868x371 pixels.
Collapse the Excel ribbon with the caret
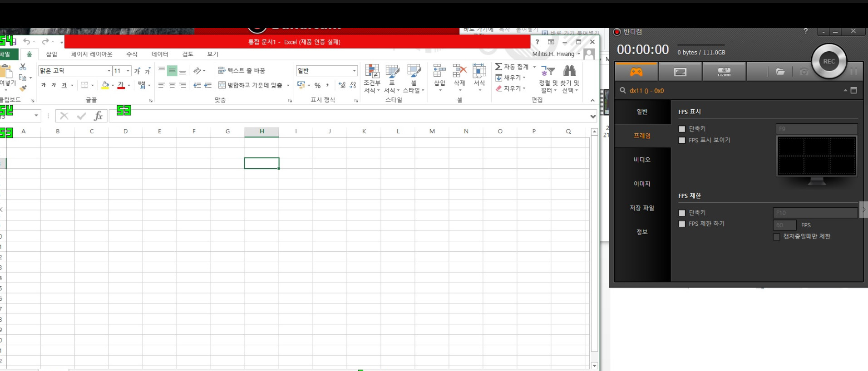(592, 101)
